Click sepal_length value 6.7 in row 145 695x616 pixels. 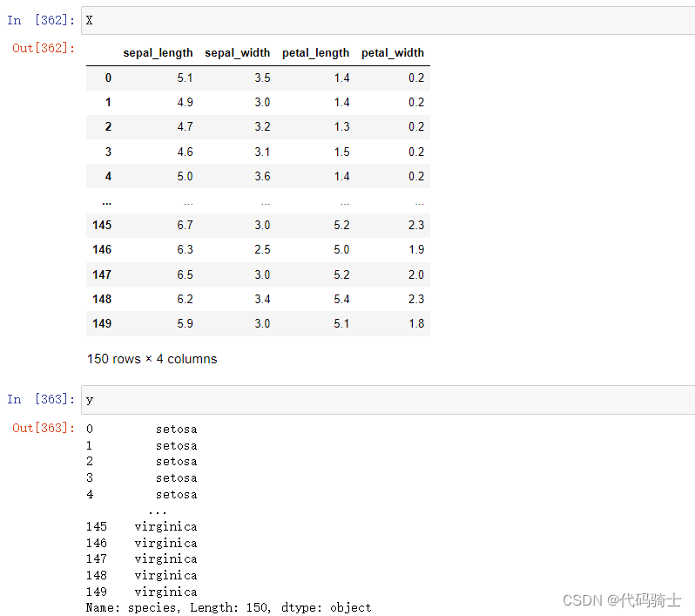185,226
